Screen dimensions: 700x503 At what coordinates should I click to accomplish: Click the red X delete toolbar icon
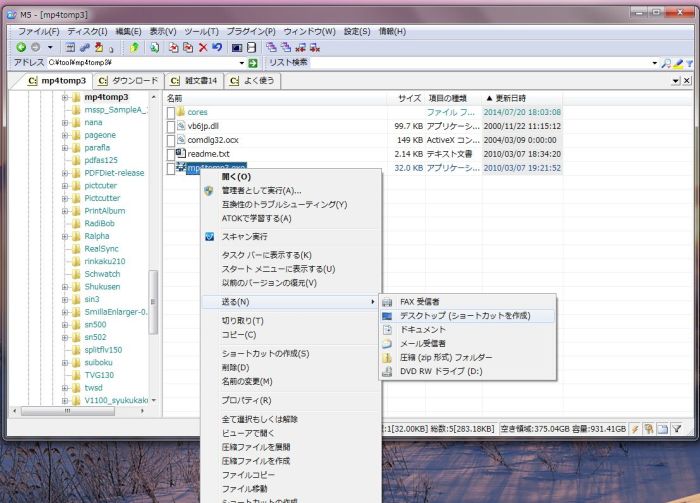(x=203, y=47)
